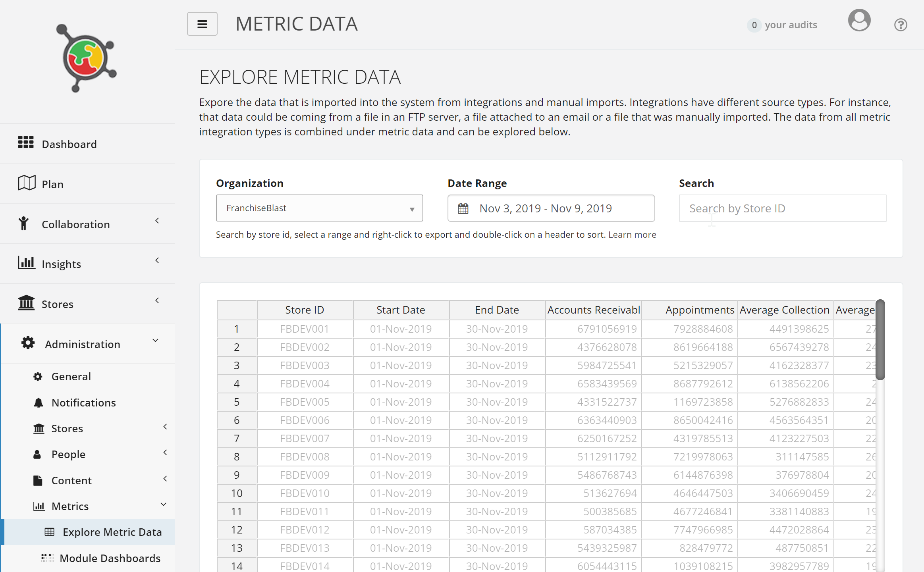Click the help question mark icon

(900, 25)
